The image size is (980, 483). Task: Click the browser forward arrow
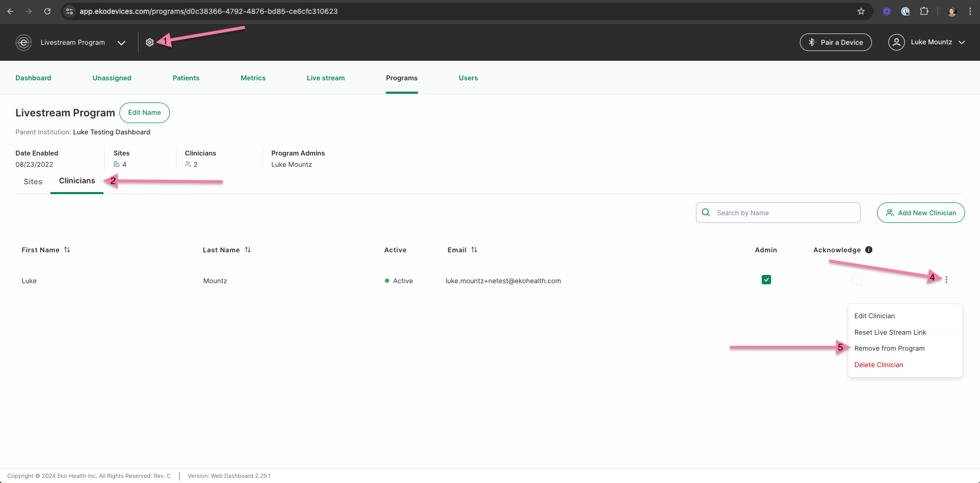[x=29, y=11]
